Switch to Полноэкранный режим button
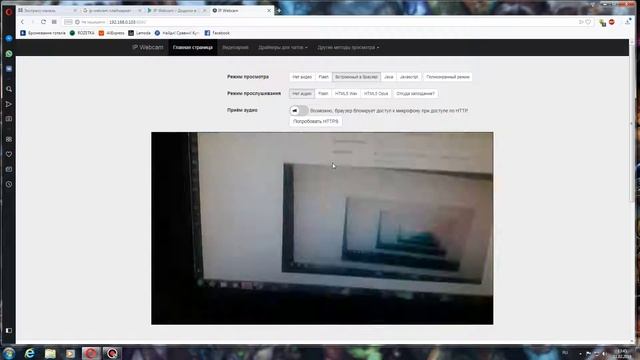The height and width of the screenshot is (360, 640). coord(448,77)
